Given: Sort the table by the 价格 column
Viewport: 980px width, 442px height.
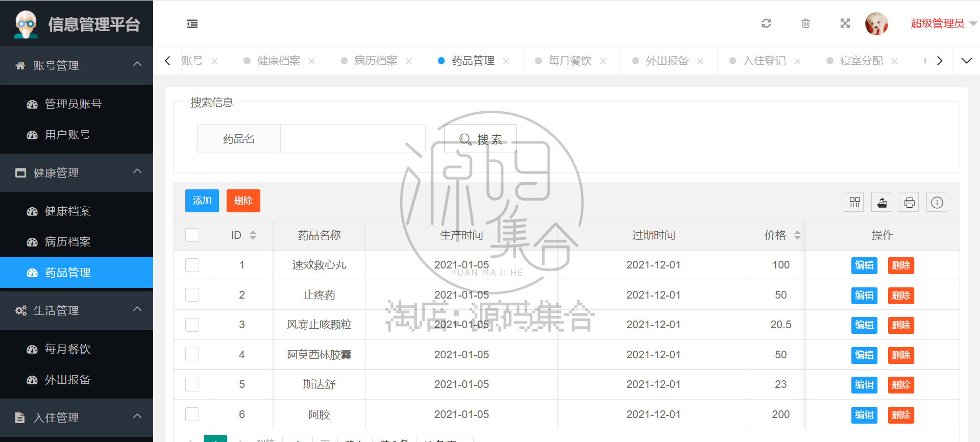Looking at the screenshot, I should point(797,235).
